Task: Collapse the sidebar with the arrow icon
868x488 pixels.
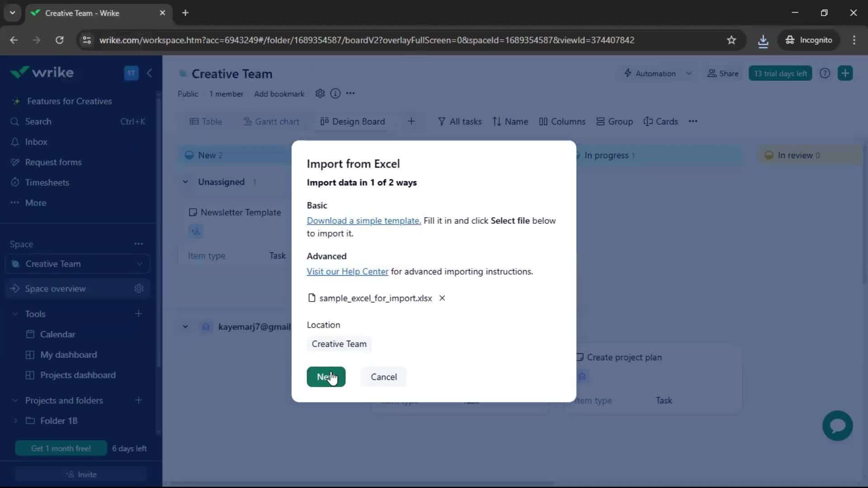Action: tap(149, 73)
